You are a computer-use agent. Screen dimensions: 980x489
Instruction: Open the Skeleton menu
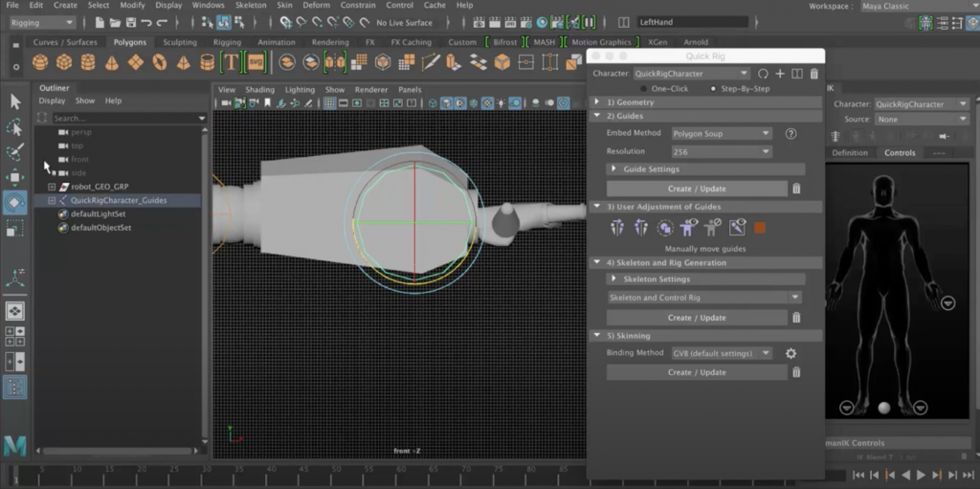tap(250, 5)
